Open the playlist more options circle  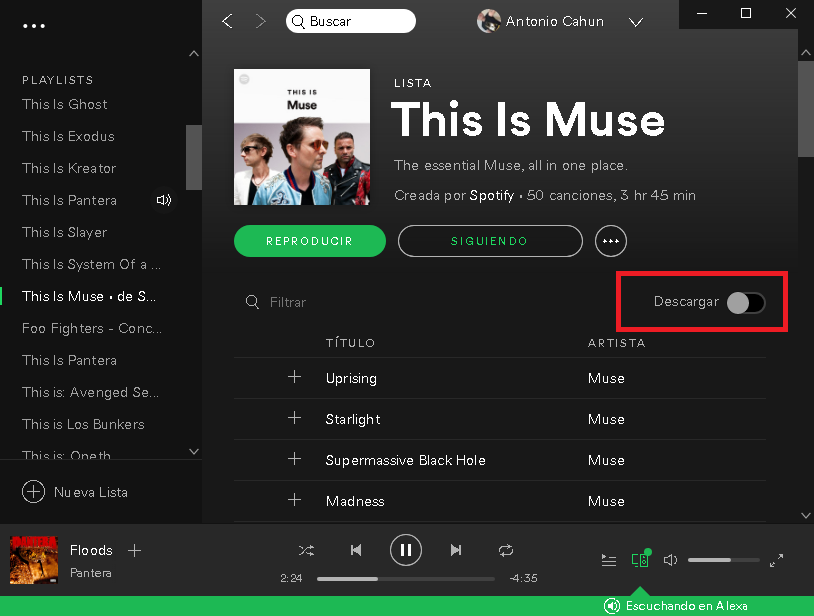point(610,241)
